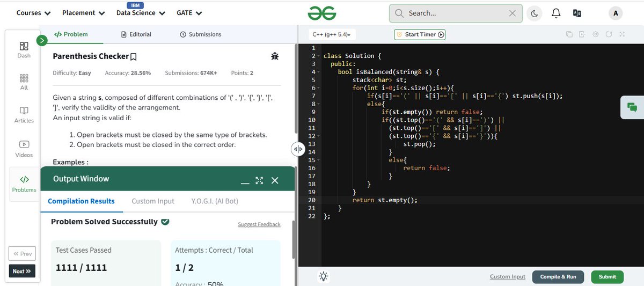Click the GeeksforGeeks logo
The image size is (644, 286).
click(322, 13)
